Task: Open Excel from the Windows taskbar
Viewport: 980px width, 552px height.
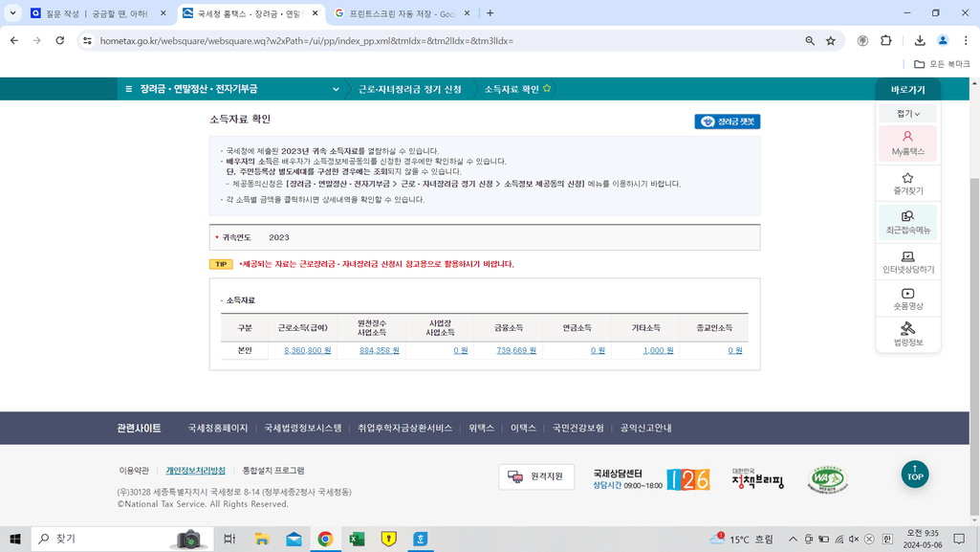Action: pyautogui.click(x=357, y=539)
